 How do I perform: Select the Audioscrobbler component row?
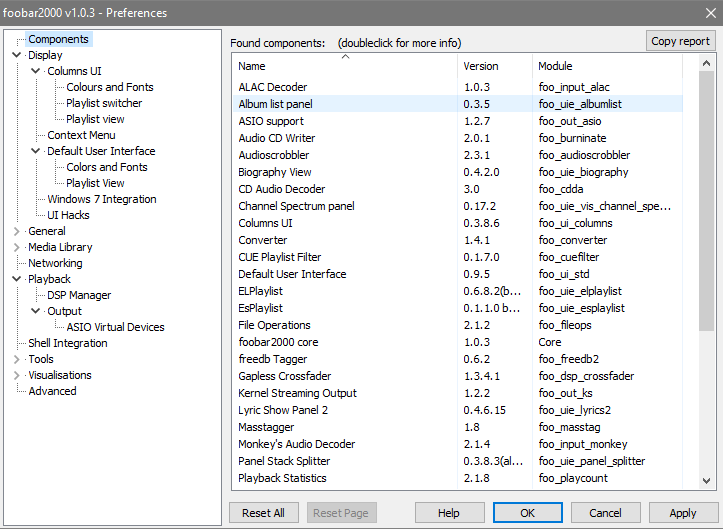tap(273, 155)
